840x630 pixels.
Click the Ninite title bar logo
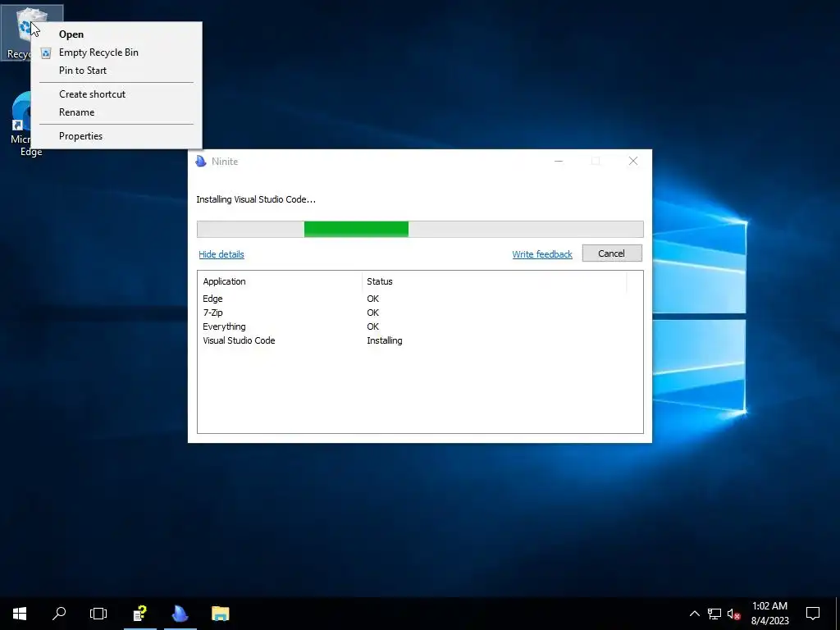(x=201, y=162)
